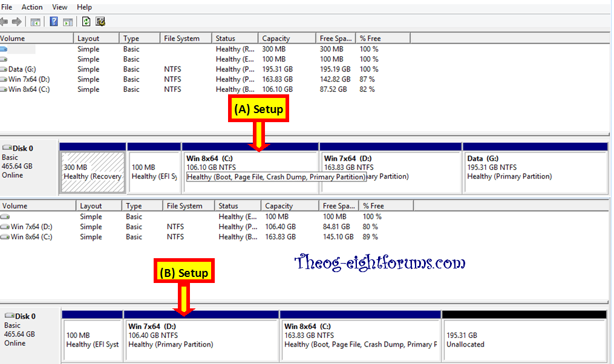This screenshot has width=614, height=364.
Task: Select Win 7x64 (D:) 163.83 GB NTFS partition block
Action: [x=390, y=172]
